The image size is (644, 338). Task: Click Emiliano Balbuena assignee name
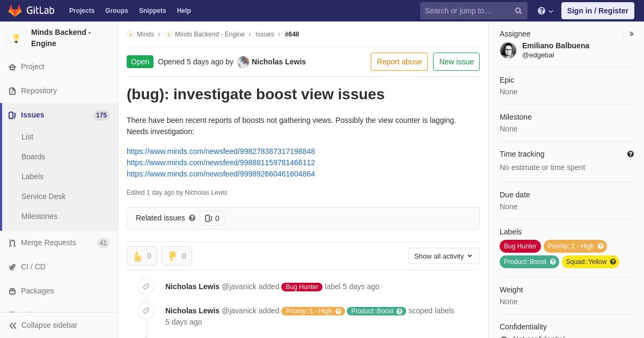coord(555,46)
